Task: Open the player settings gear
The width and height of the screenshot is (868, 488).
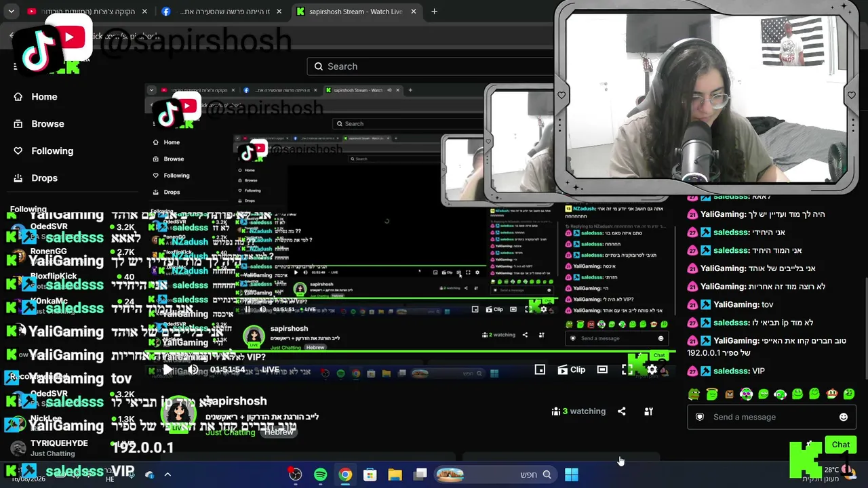Action: click(652, 369)
